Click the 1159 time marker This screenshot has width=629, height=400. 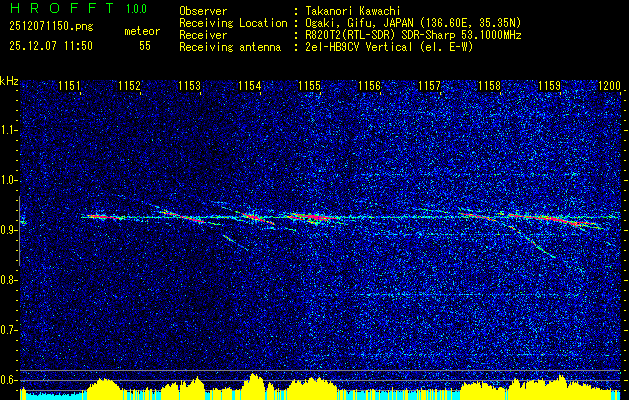tap(550, 86)
